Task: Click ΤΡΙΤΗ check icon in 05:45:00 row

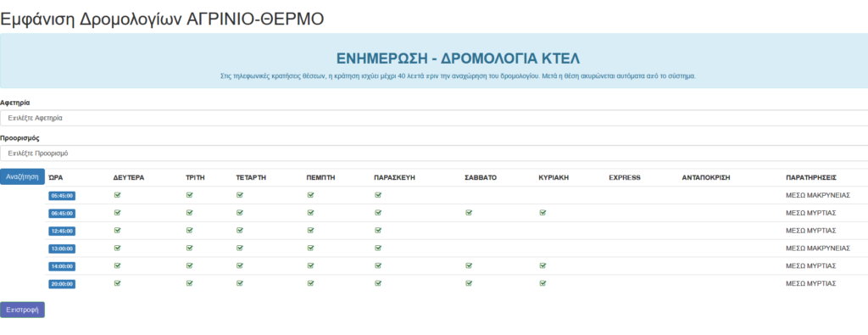Action: [189, 195]
